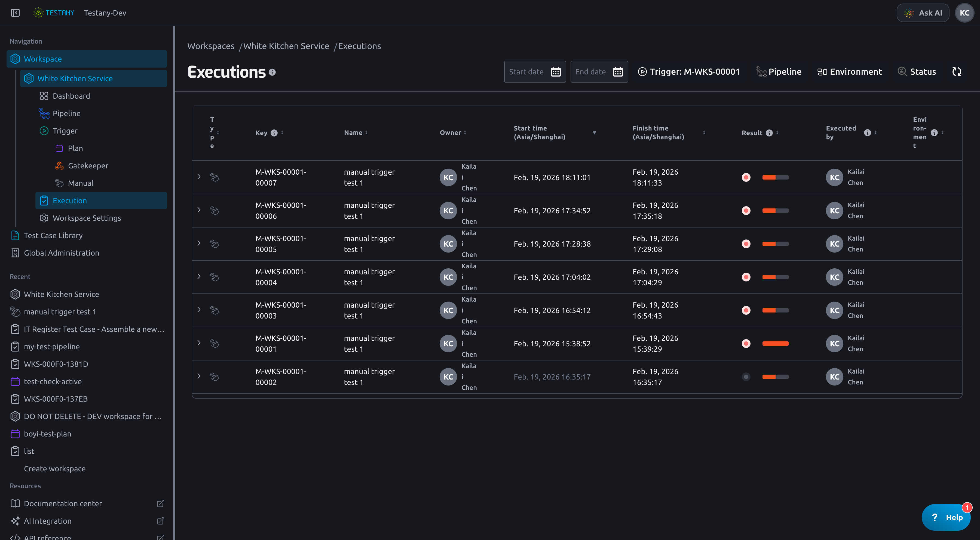Click the Environment column info icon
The image size is (980, 540).
pyautogui.click(x=934, y=133)
